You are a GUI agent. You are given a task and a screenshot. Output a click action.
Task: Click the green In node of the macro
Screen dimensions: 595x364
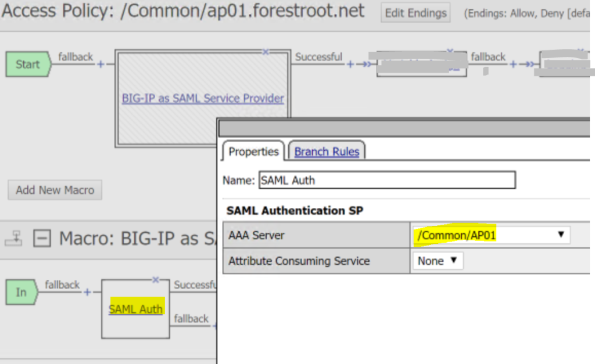(21, 292)
